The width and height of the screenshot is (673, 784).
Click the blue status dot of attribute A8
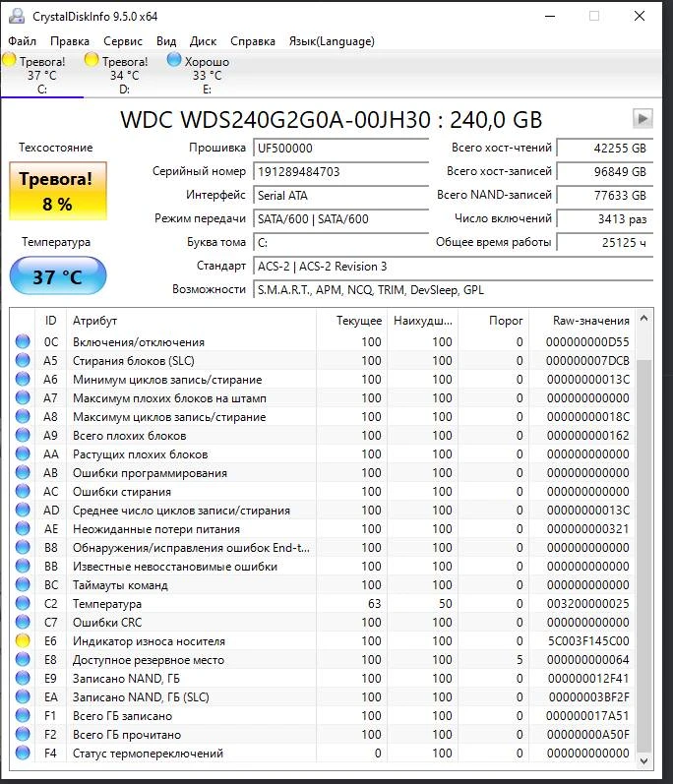tap(23, 416)
